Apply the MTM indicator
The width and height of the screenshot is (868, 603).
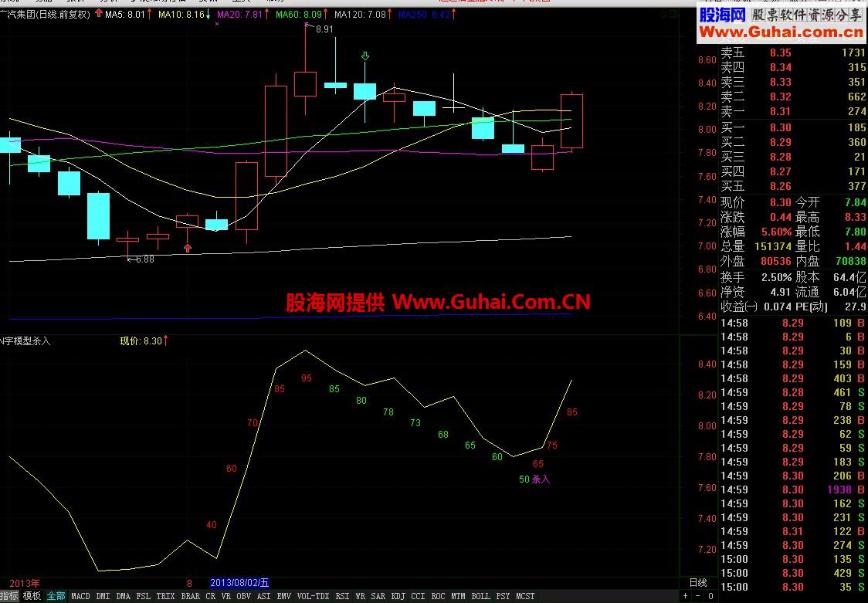[458, 596]
